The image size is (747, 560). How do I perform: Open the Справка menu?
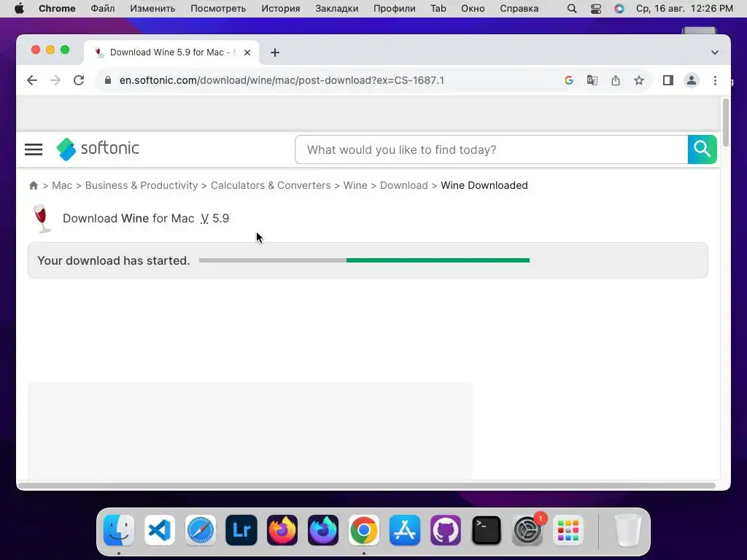tap(519, 9)
